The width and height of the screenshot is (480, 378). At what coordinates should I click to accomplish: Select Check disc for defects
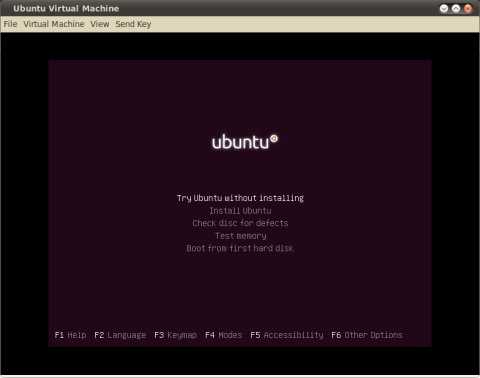[240, 223]
